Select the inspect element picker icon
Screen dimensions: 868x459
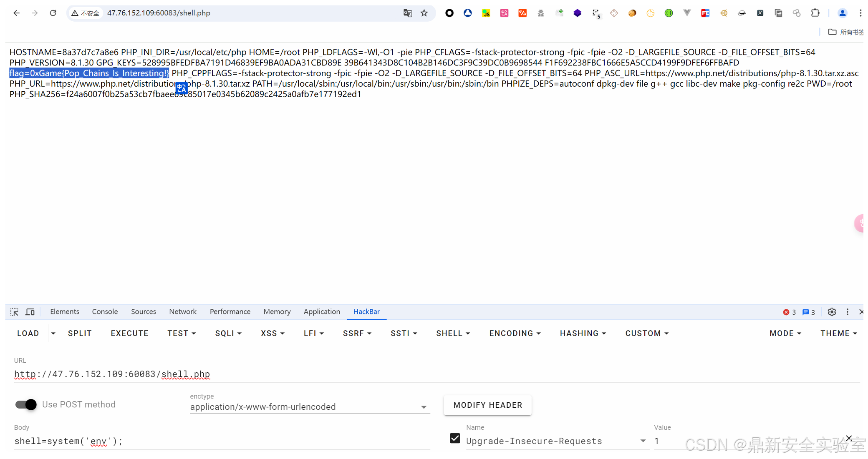[14, 312]
